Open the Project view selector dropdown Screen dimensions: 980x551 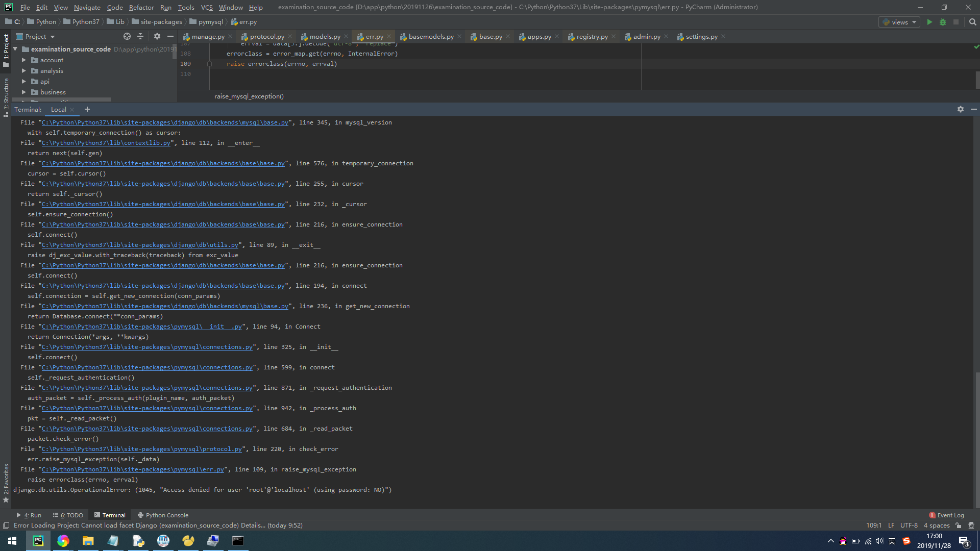pos(36,37)
